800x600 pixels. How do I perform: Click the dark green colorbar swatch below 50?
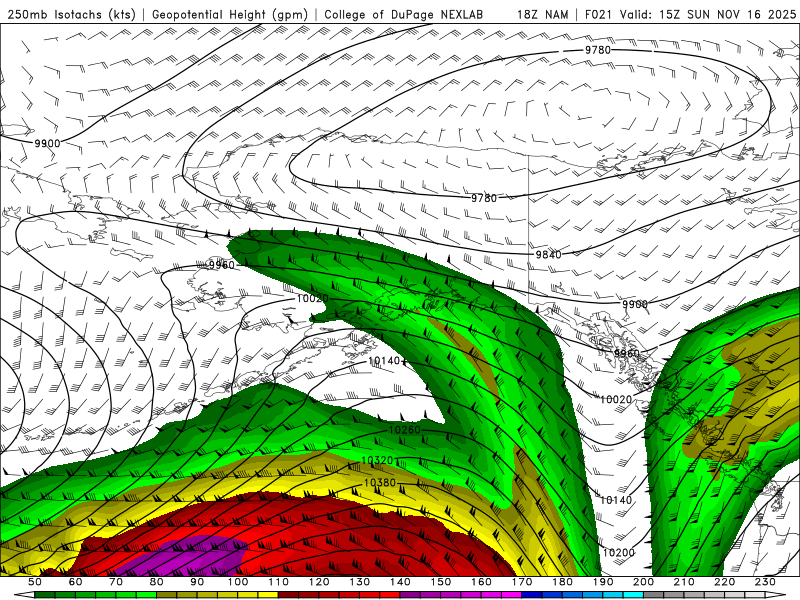tap(45, 595)
